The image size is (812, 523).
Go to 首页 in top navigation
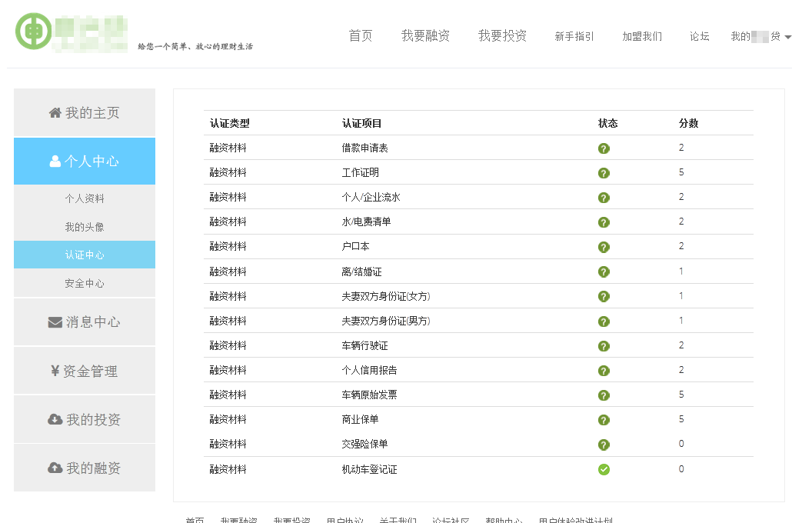point(361,35)
